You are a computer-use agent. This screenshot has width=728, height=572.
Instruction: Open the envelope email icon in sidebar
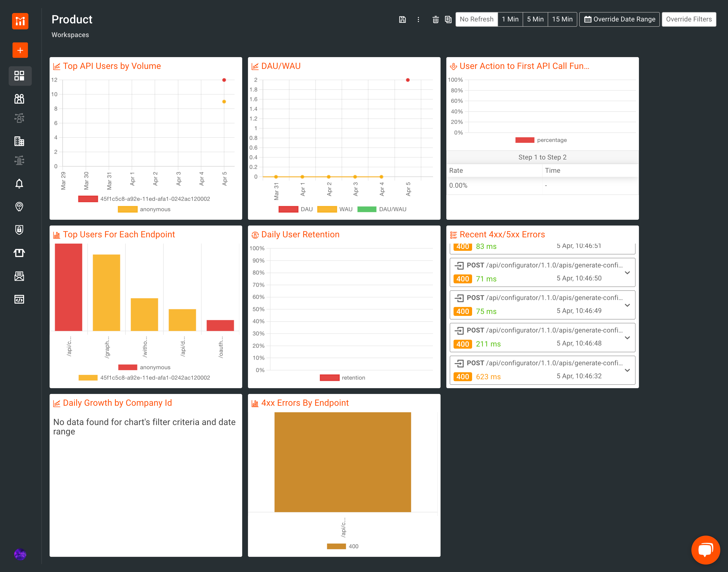pos(19,276)
